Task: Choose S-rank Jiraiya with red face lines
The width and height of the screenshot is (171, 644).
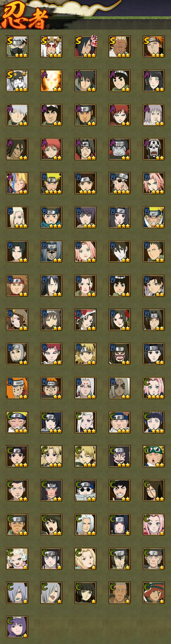Action: point(51,47)
